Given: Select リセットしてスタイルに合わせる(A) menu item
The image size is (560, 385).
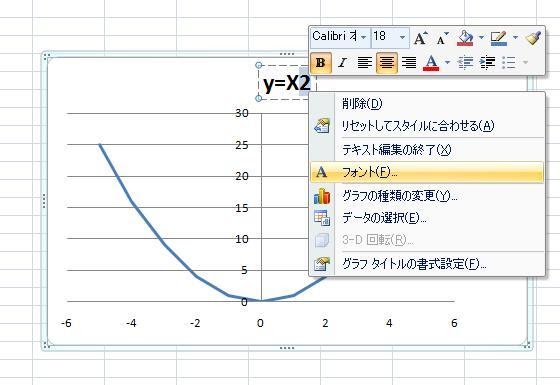Looking at the screenshot, I should pyautogui.click(x=427, y=126).
